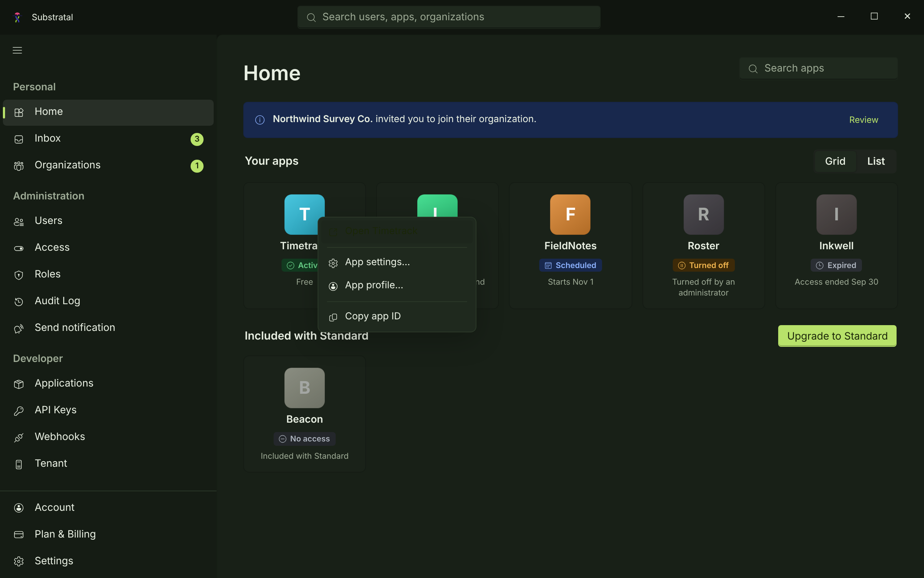Click the Search apps input field
The height and width of the screenshot is (578, 924).
(x=818, y=68)
